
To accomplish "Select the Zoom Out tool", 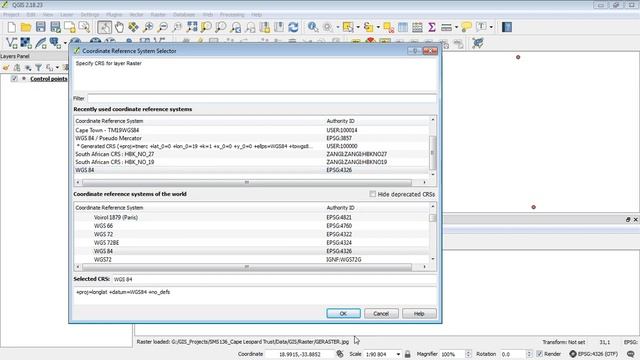I will pos(162,27).
